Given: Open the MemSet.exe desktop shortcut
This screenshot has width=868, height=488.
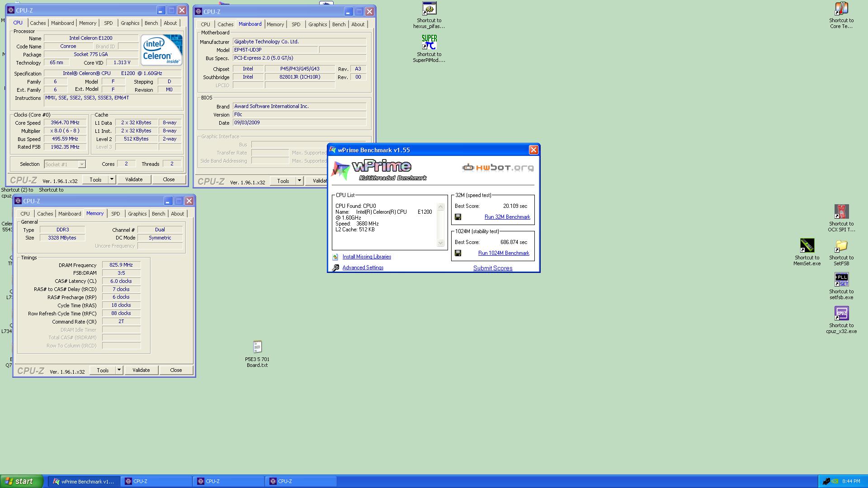Looking at the screenshot, I should pyautogui.click(x=807, y=252).
